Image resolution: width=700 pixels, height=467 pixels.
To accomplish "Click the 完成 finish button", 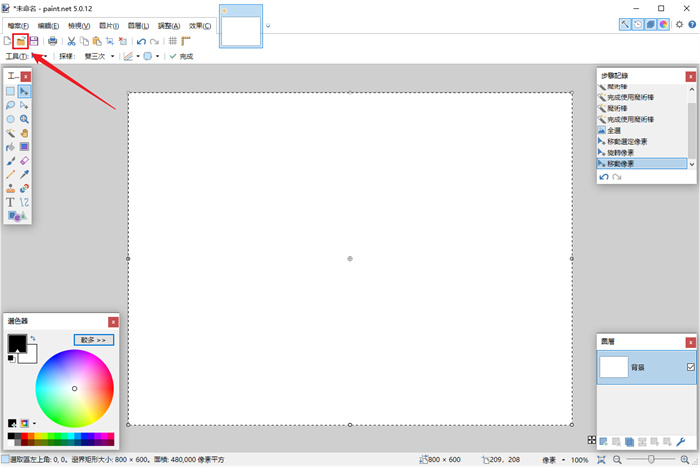I will [x=181, y=57].
